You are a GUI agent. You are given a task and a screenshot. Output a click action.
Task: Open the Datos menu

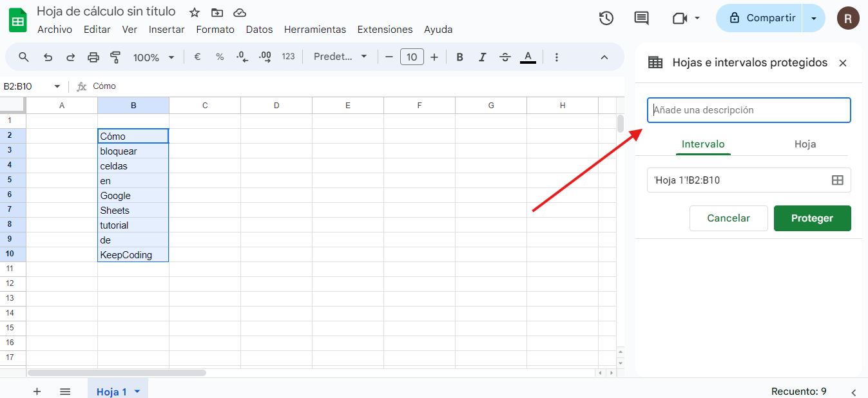[259, 30]
